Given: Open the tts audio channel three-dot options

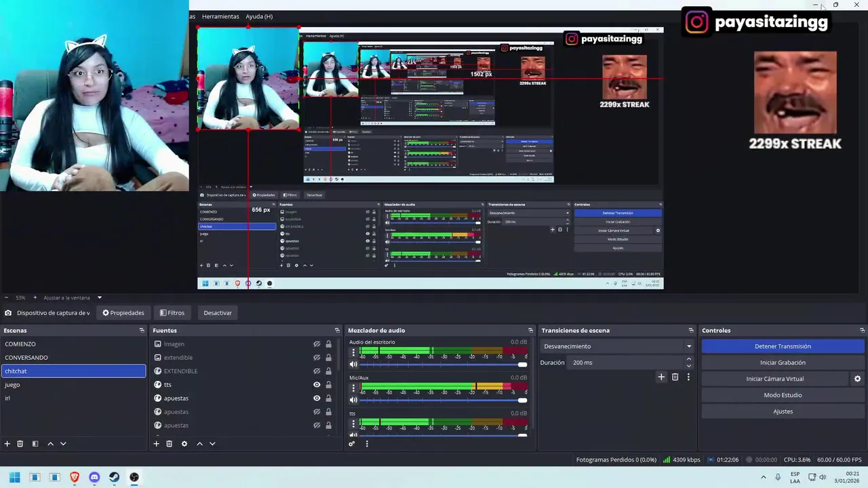Looking at the screenshot, I should 353,424.
